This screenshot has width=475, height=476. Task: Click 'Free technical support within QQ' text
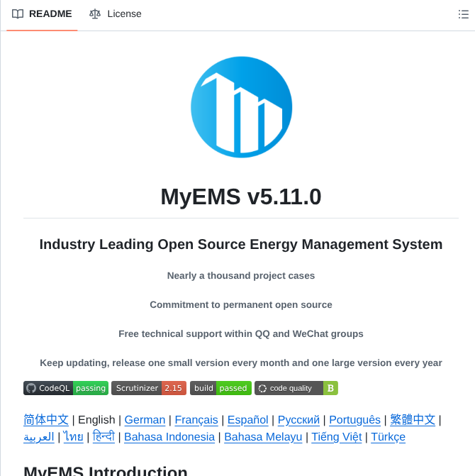click(241, 333)
